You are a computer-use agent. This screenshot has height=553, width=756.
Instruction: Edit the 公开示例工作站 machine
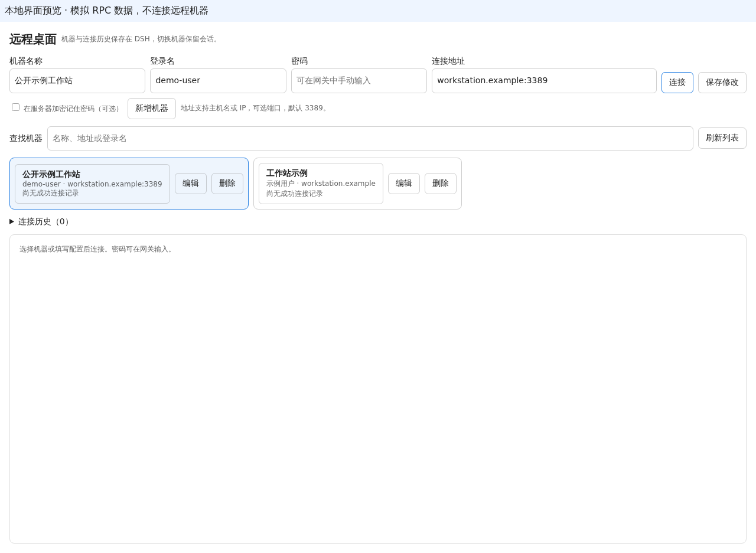tap(191, 184)
